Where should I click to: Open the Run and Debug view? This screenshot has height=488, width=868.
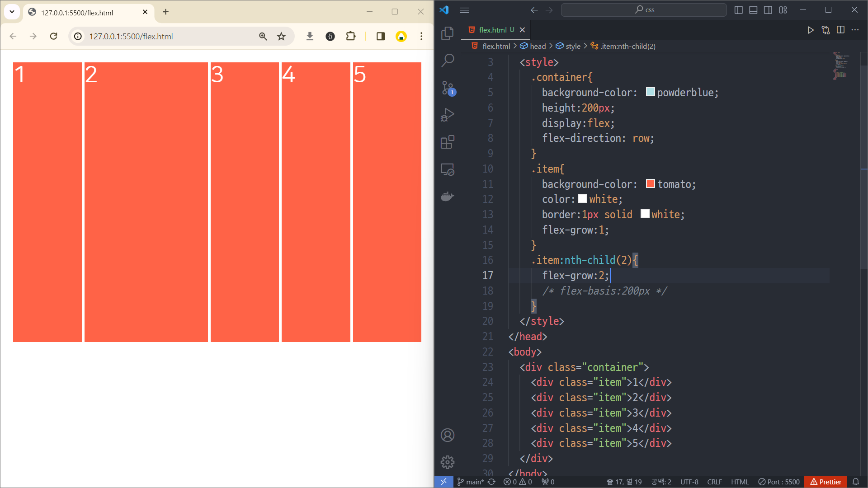(x=447, y=115)
